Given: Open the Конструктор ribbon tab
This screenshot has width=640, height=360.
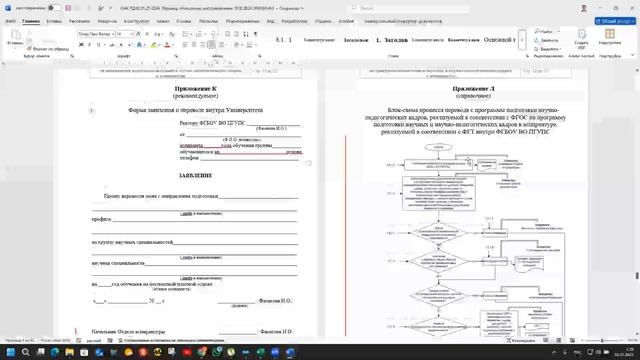Looking at the screenshot, I should click(136, 21).
